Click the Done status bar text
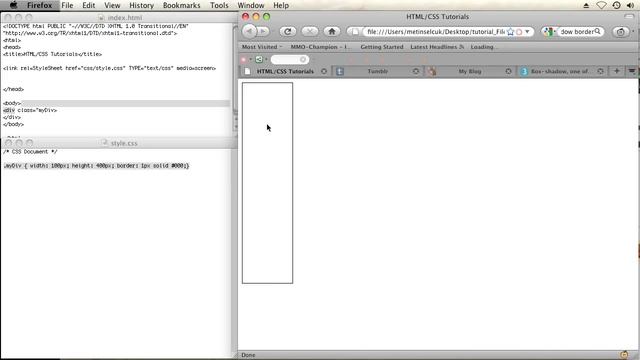This screenshot has height=360, width=640. [248, 355]
